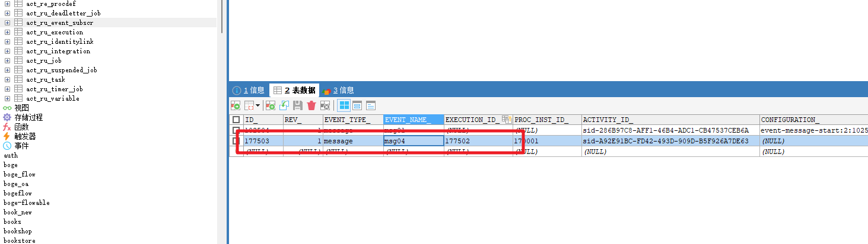Viewport: 868px width, 244px height.
Task: Open dropdown arrow beside the export toolbar icon
Action: (257, 105)
